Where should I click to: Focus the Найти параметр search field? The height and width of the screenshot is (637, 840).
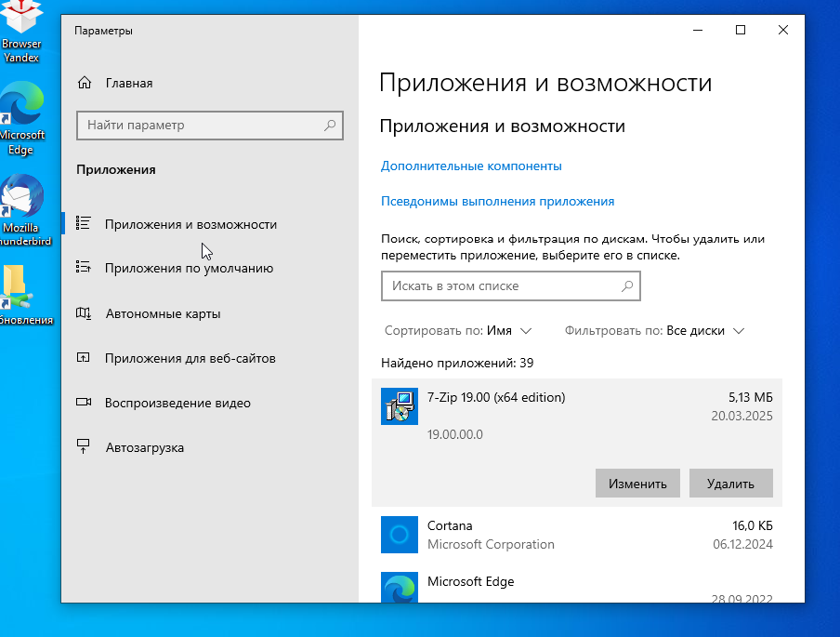point(209,126)
